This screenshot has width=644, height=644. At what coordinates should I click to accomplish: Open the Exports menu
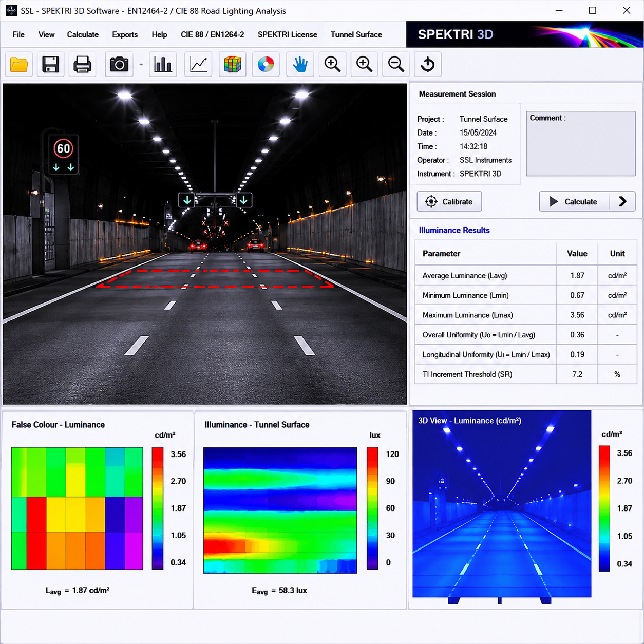pos(125,34)
